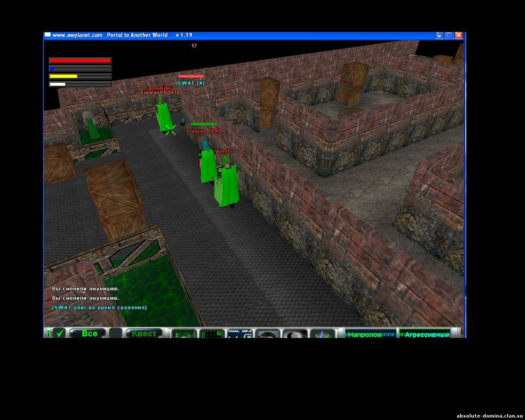Open the blue stats panel icon
This screenshot has height=420, width=525.
coord(240,334)
